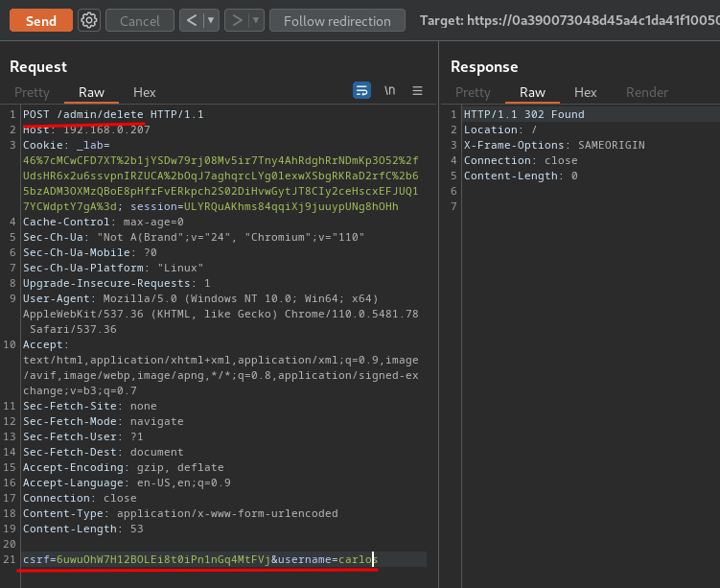Open the Response Render tab

(646, 92)
